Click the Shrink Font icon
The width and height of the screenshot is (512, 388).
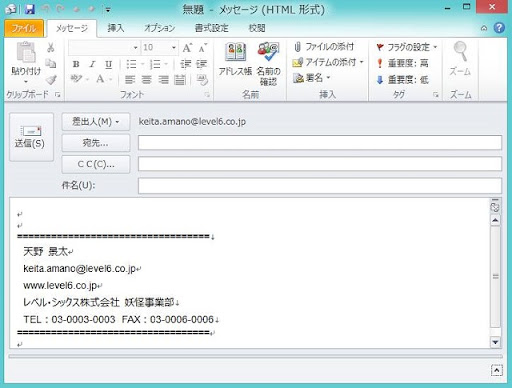click(202, 48)
